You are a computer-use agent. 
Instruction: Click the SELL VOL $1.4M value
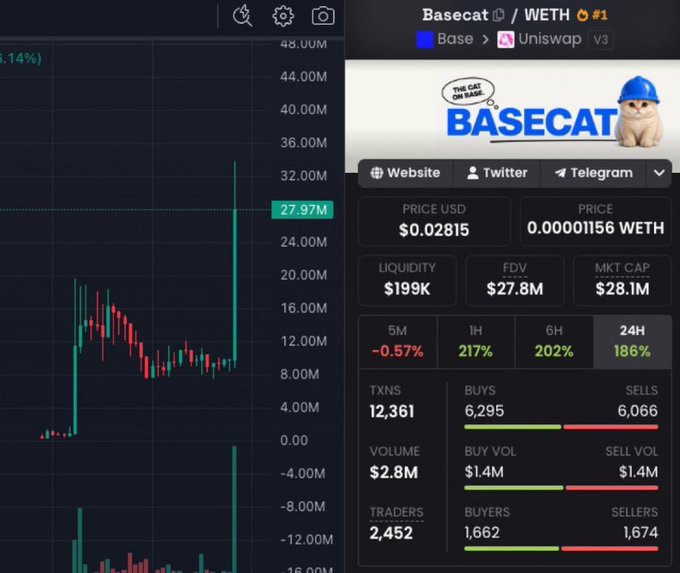[638, 471]
